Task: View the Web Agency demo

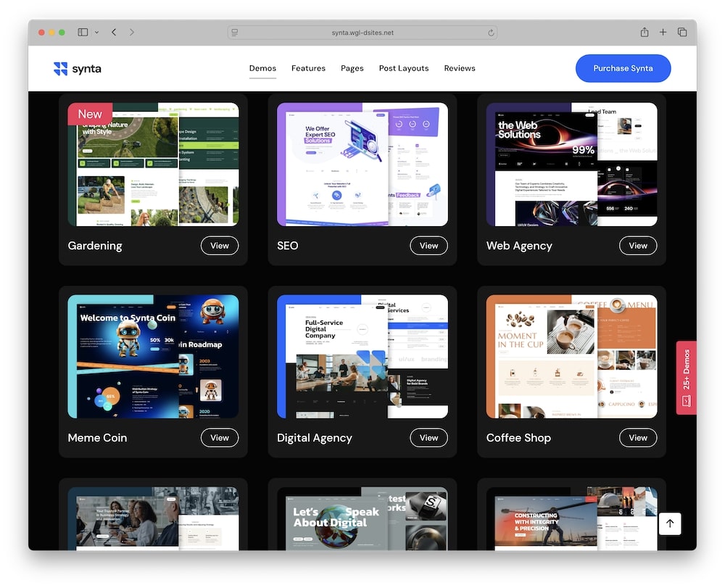Action: click(637, 246)
